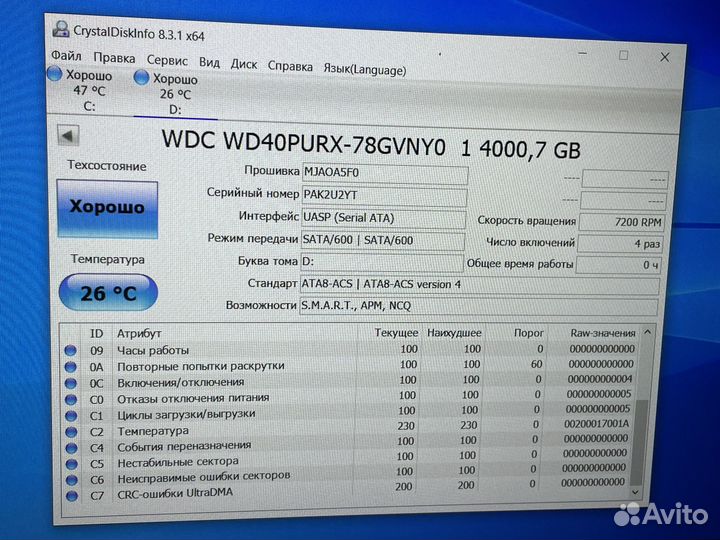Click the status dot of row C1
This screenshot has height=540, width=720.
click(x=71, y=416)
